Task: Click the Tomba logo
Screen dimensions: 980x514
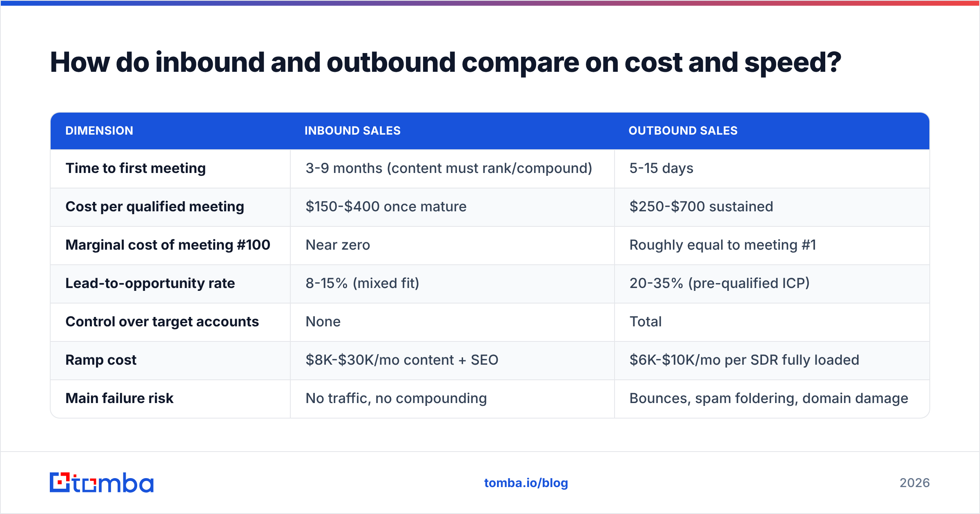Action: [x=102, y=483]
